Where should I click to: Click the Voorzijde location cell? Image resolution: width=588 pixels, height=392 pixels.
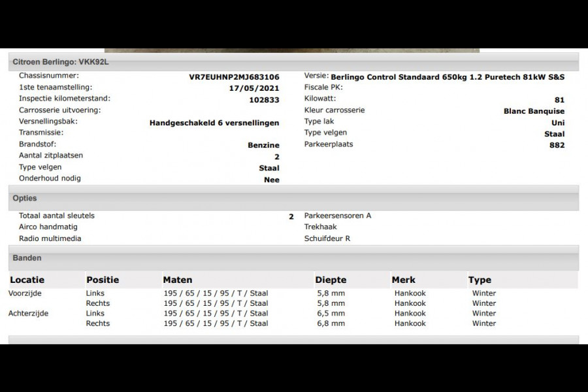click(25, 293)
